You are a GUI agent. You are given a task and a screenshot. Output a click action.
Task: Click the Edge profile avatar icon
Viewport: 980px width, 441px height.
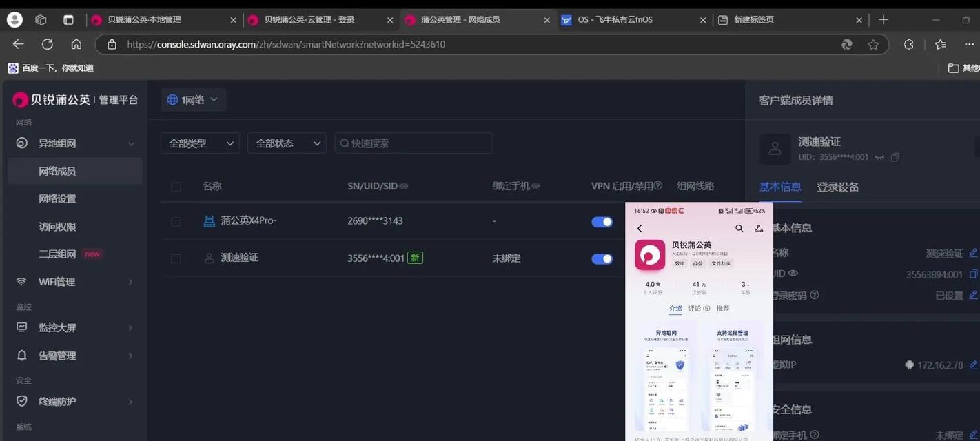tap(14, 20)
